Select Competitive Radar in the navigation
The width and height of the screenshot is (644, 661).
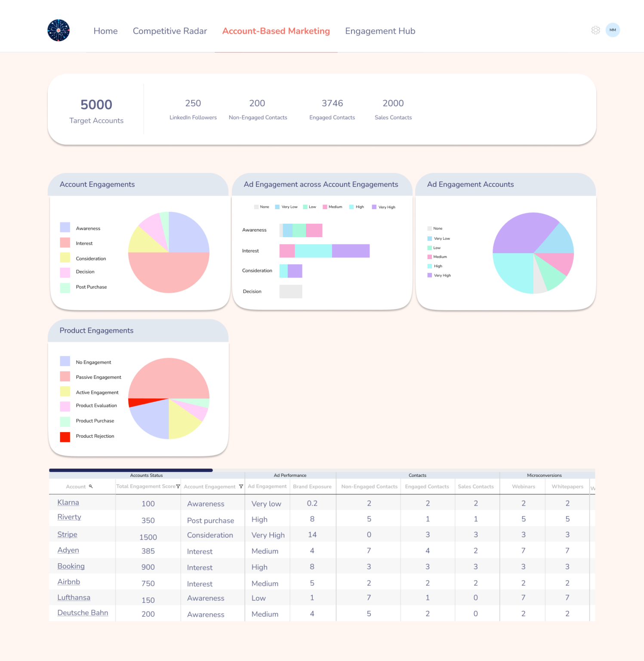(x=169, y=31)
